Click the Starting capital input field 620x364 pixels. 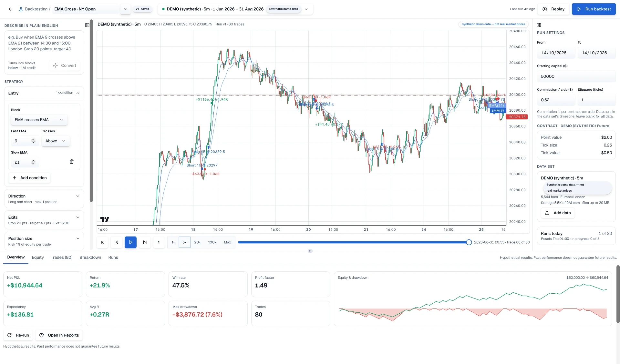576,76
